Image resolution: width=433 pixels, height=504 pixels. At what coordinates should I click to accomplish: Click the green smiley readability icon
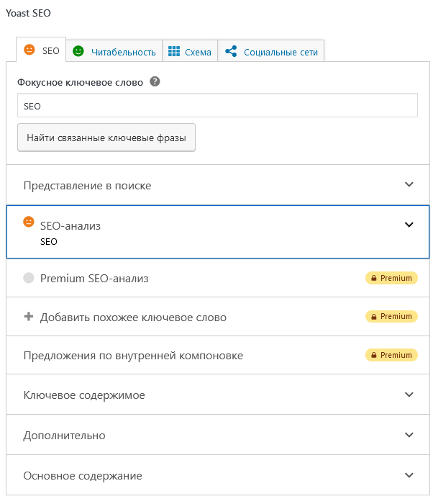click(x=78, y=51)
